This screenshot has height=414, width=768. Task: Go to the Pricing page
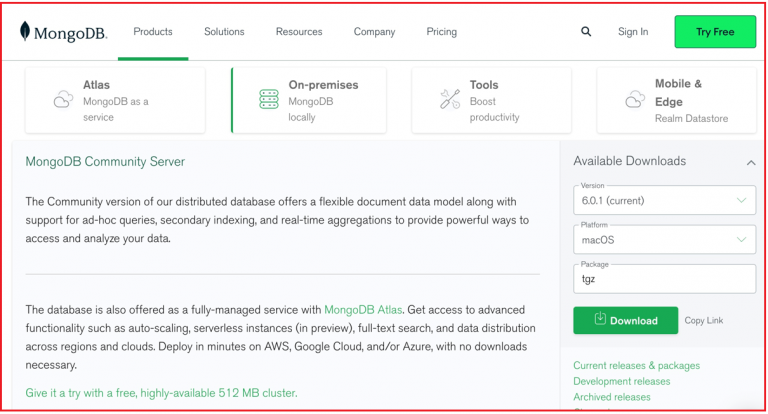441,32
